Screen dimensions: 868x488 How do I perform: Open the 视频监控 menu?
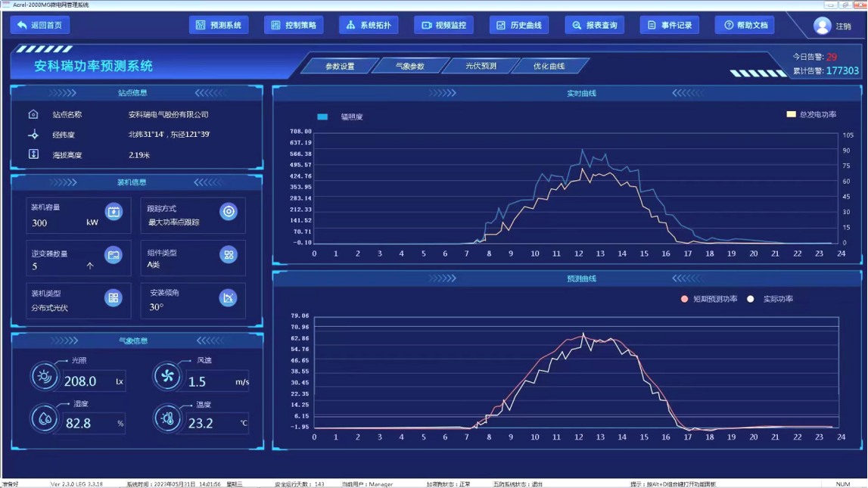click(x=444, y=25)
